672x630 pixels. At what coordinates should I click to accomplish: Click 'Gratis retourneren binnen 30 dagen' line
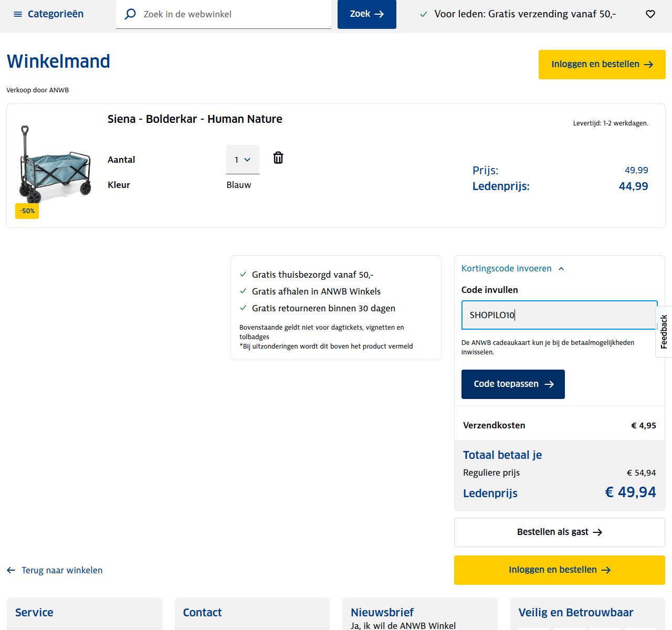(x=323, y=308)
